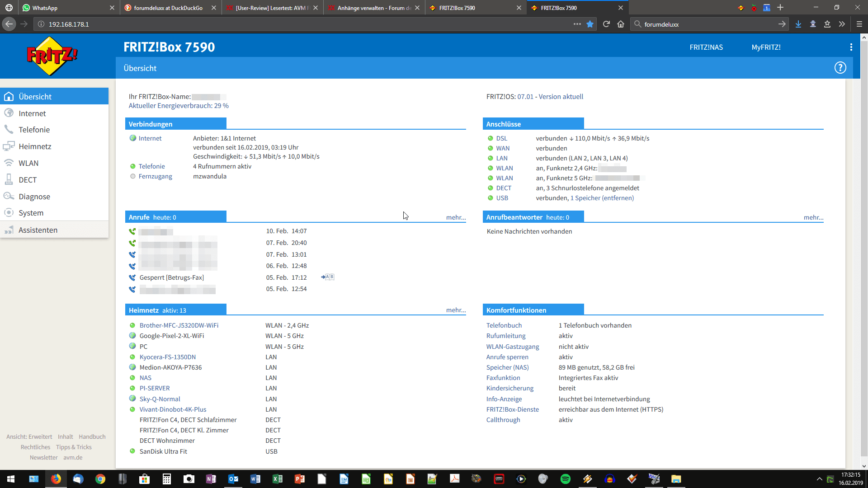The width and height of the screenshot is (868, 488).
Task: Open System menu in sidebar
Action: (x=54, y=213)
